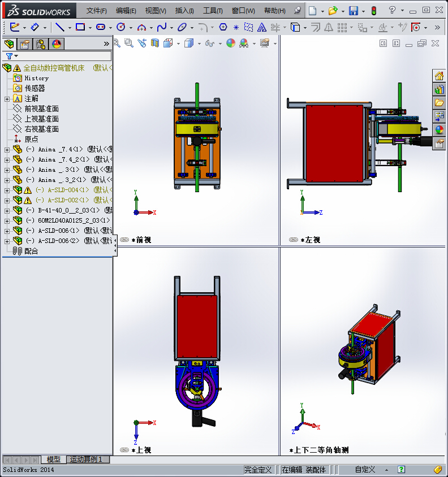Image resolution: width=448 pixels, height=477 pixels.
Task: Open SolidWorks Resources home pane
Action: [x=439, y=76]
